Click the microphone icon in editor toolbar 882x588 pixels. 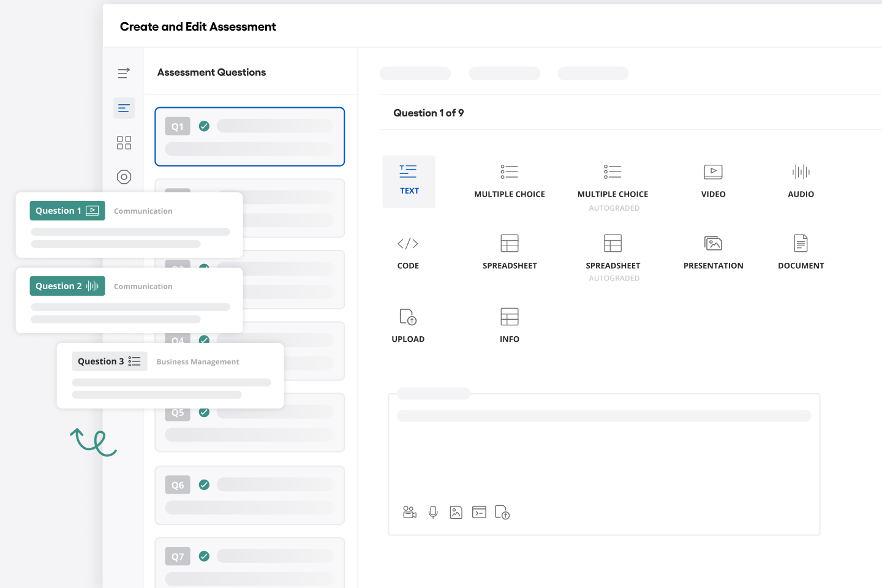click(x=433, y=512)
